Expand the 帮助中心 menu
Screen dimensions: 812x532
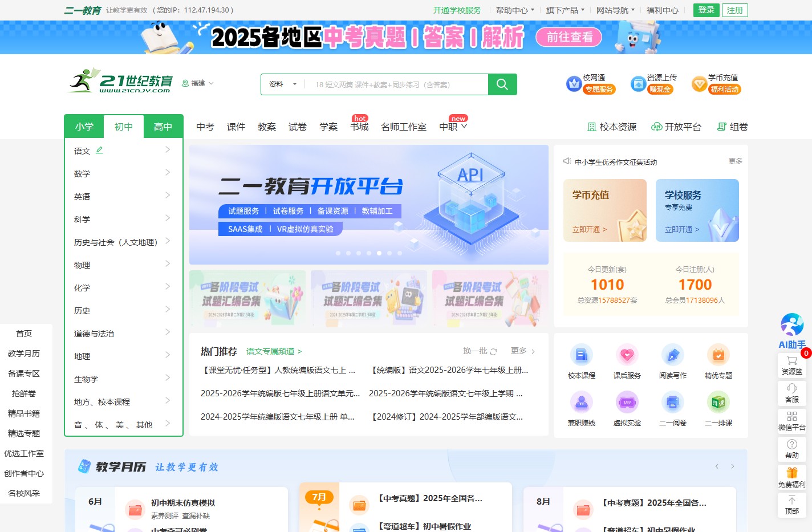[515, 10]
